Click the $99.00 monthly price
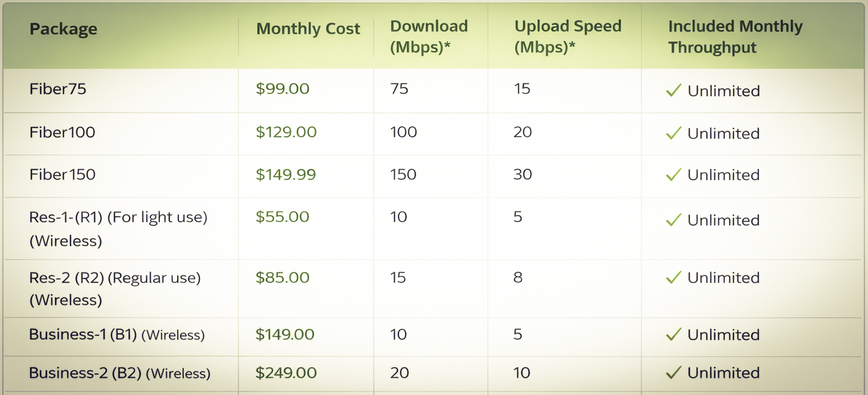 (283, 89)
